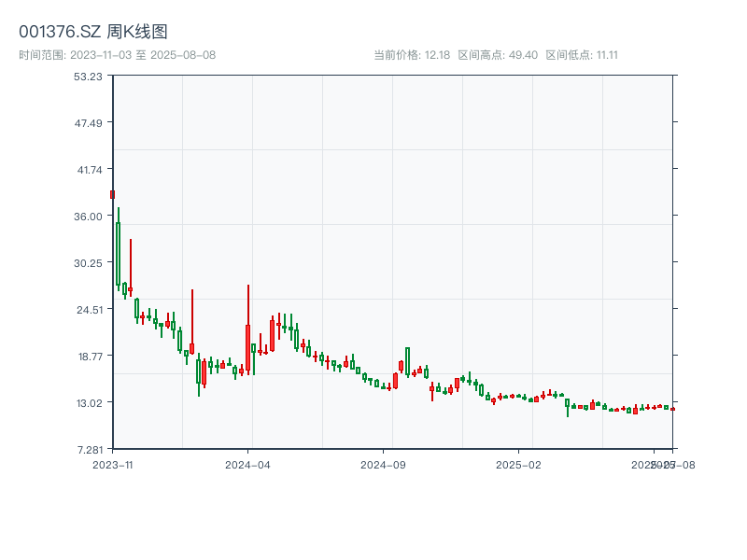Screen dimensions: 747x560
Task: Click the x-axis date label 2023-11
Action: click(112, 465)
